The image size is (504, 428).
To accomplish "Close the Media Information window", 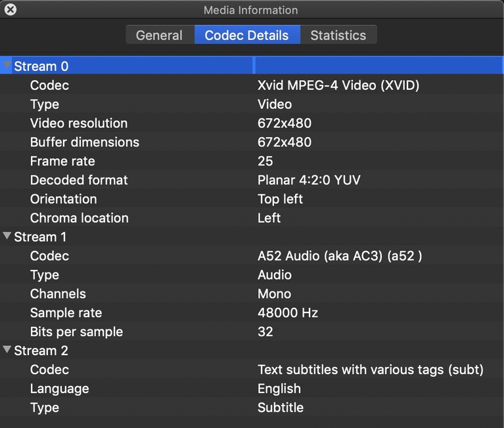I will 10,10.
